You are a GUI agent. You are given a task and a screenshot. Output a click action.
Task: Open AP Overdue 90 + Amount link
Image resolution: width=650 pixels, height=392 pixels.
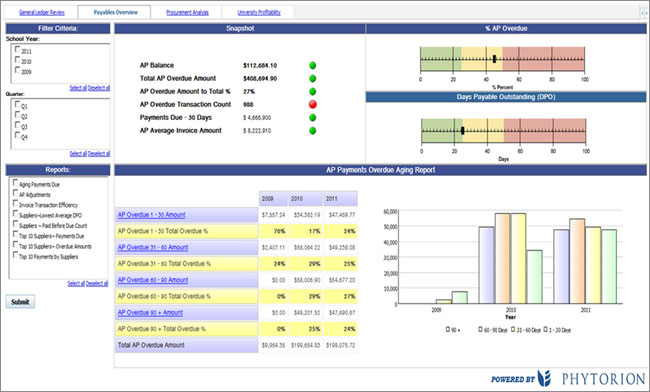pyautogui.click(x=150, y=313)
